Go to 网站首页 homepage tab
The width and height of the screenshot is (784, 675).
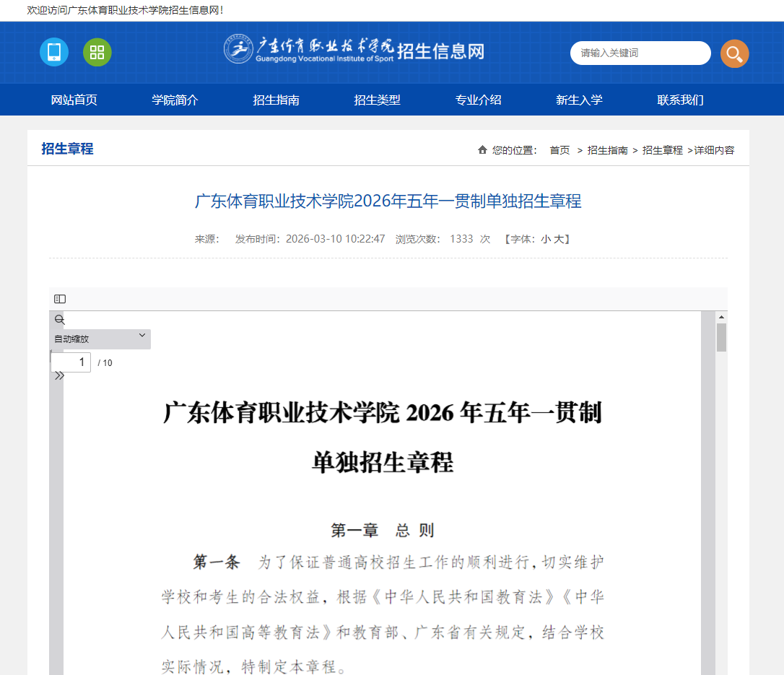coord(73,100)
